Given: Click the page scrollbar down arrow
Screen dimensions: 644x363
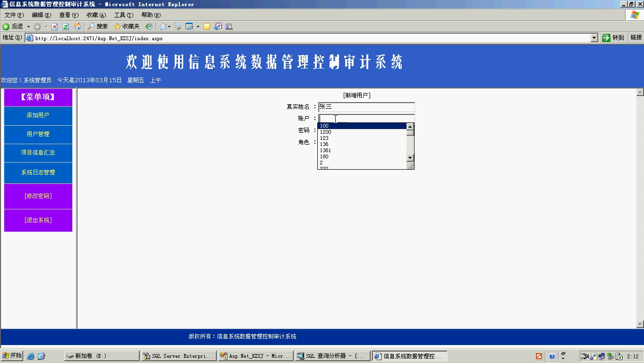Looking at the screenshot, I should point(640,324).
